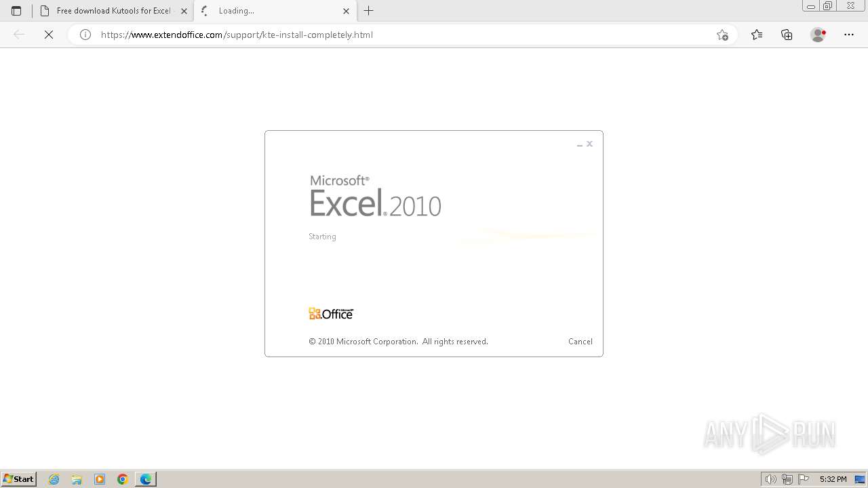Launch Google Chrome from taskbar

pos(123,479)
